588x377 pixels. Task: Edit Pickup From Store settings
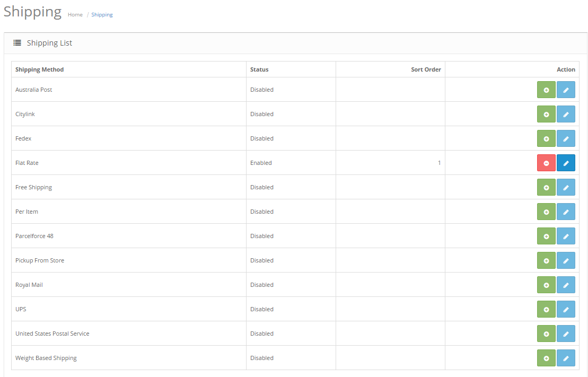566,261
